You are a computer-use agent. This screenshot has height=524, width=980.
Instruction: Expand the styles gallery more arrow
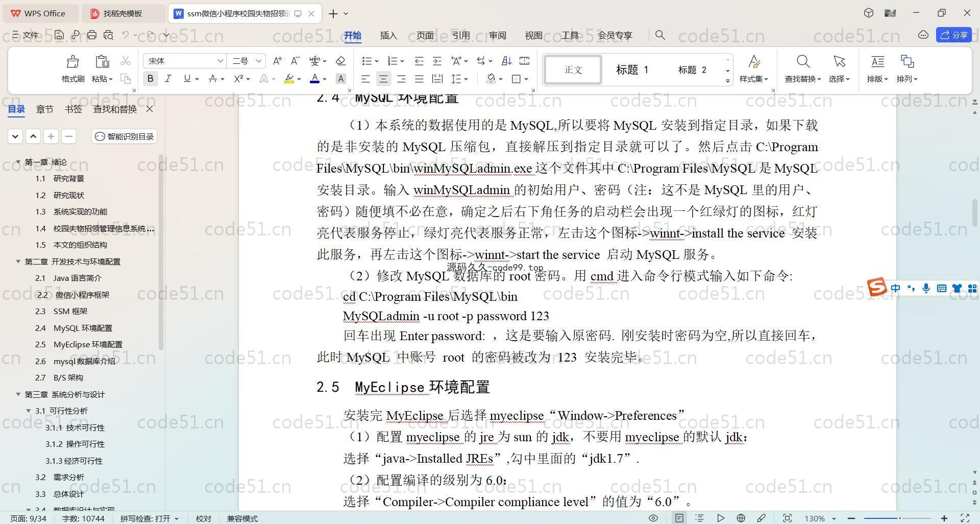(x=727, y=81)
